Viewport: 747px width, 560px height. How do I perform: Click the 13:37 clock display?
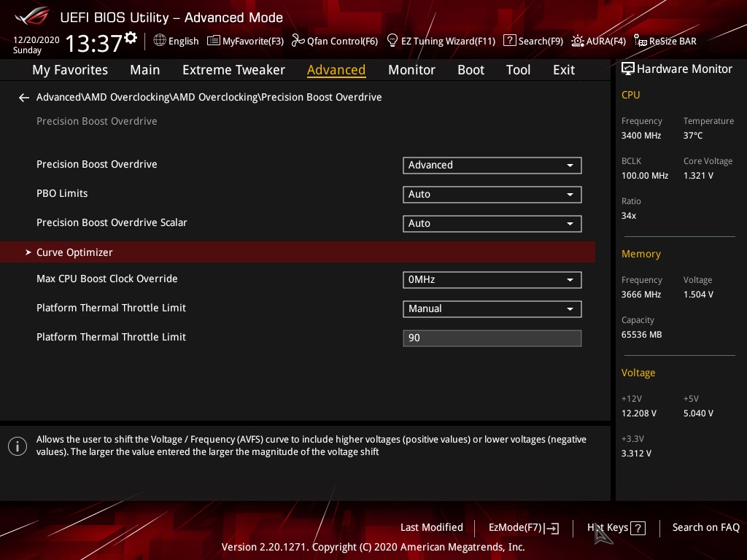(94, 43)
